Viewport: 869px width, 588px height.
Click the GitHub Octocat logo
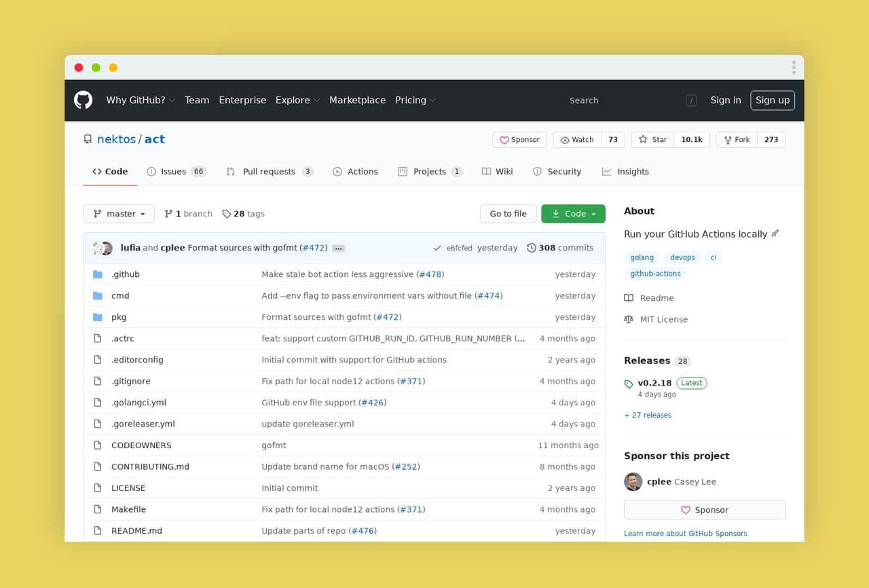pos(83,100)
